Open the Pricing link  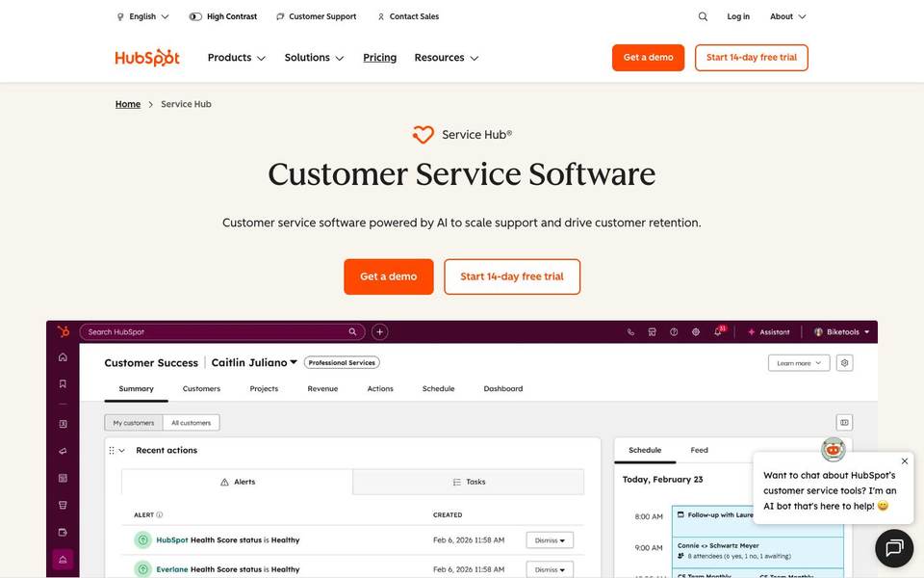379,58
